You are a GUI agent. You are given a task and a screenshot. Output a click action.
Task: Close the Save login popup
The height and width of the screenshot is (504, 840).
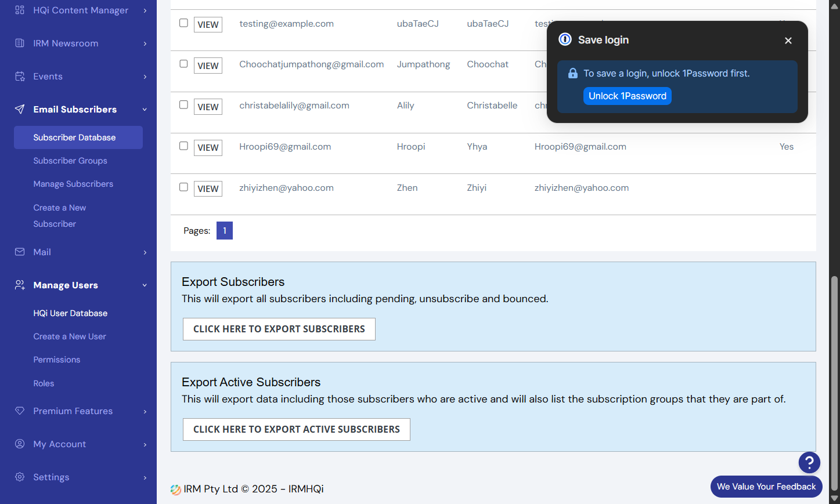coord(788,41)
